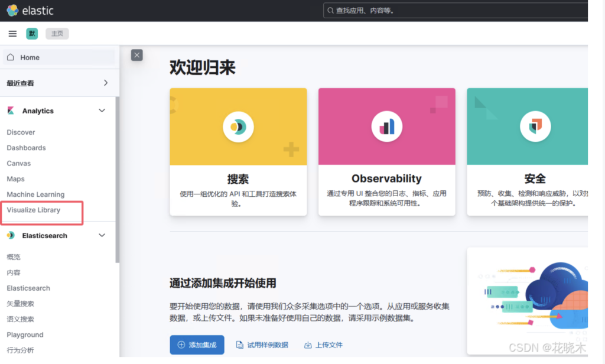The height and width of the screenshot is (364, 605).
Task: Click the 通过添加集成开始使用 heading
Action: point(223,283)
